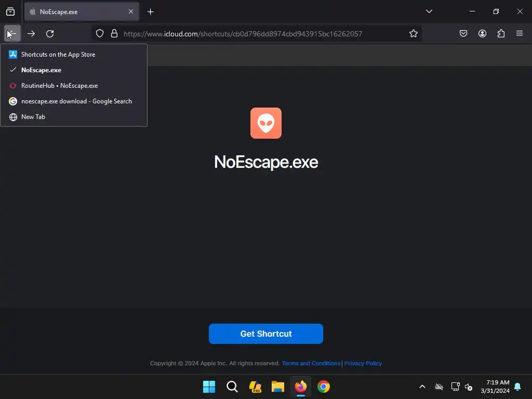Click the orange alien shortcut icon
Screen dimensions: 532x399
click(x=265, y=123)
